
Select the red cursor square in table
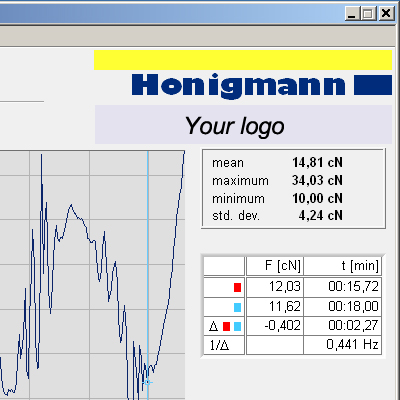click(x=237, y=287)
